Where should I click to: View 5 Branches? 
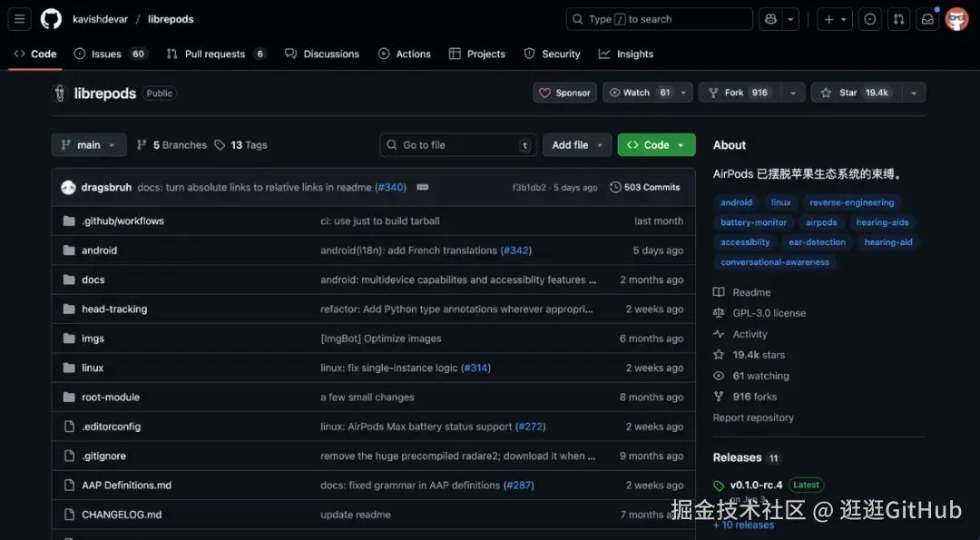171,145
